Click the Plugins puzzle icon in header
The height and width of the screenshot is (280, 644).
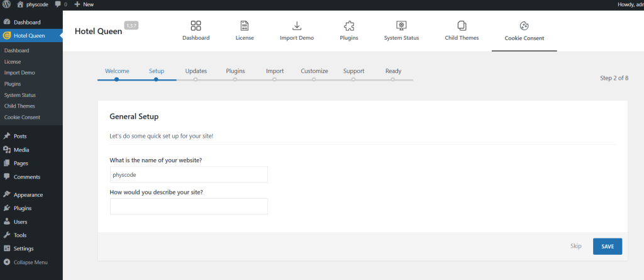coord(348,26)
